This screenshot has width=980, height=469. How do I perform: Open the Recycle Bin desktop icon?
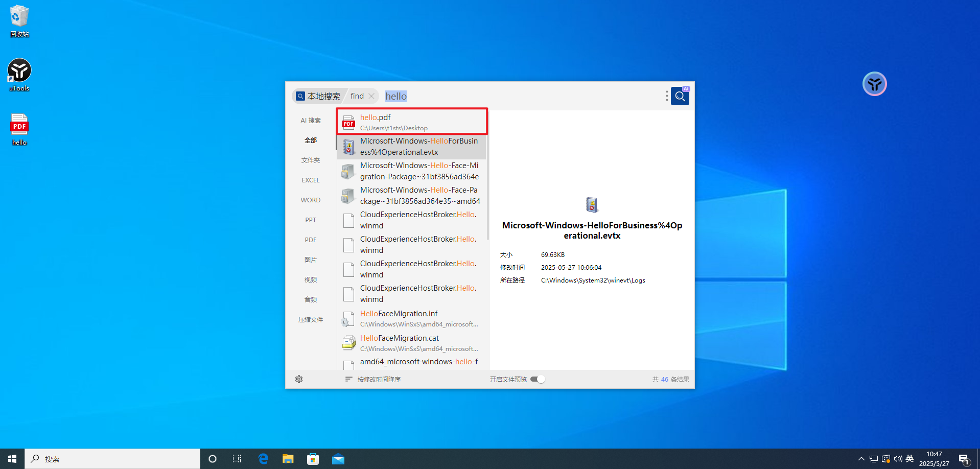(19, 21)
